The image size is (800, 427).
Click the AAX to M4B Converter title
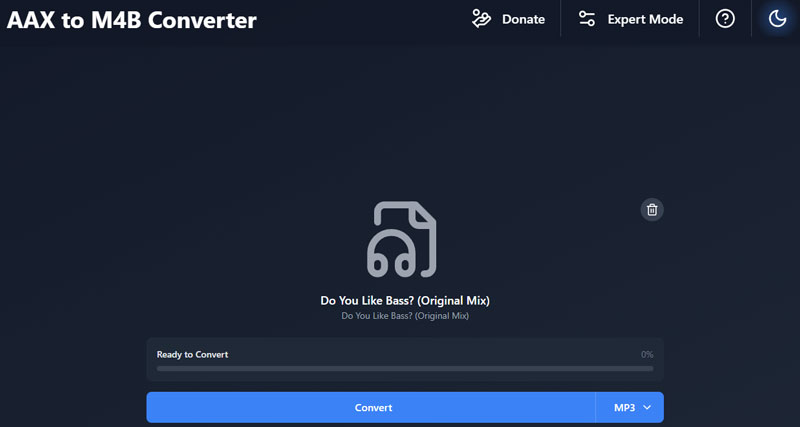132,19
